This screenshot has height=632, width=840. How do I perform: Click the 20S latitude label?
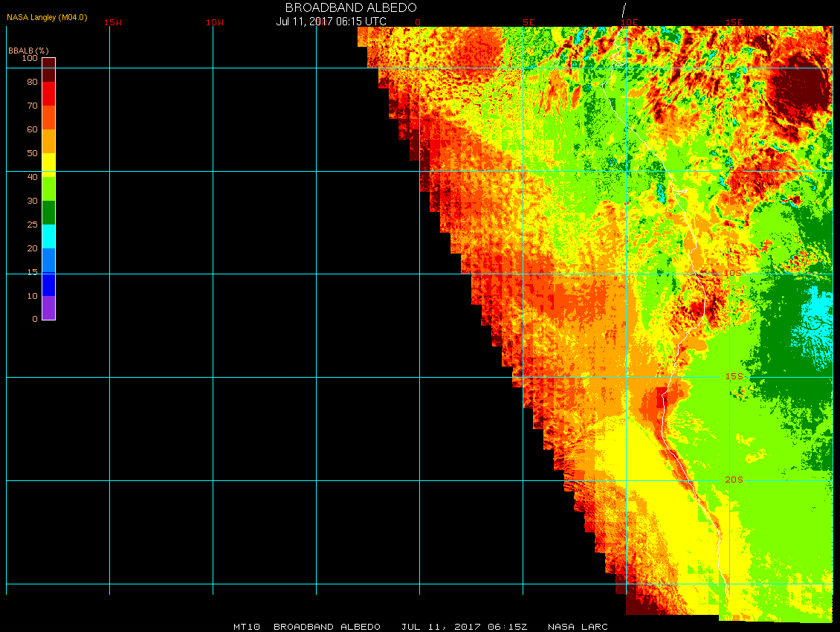click(x=734, y=480)
